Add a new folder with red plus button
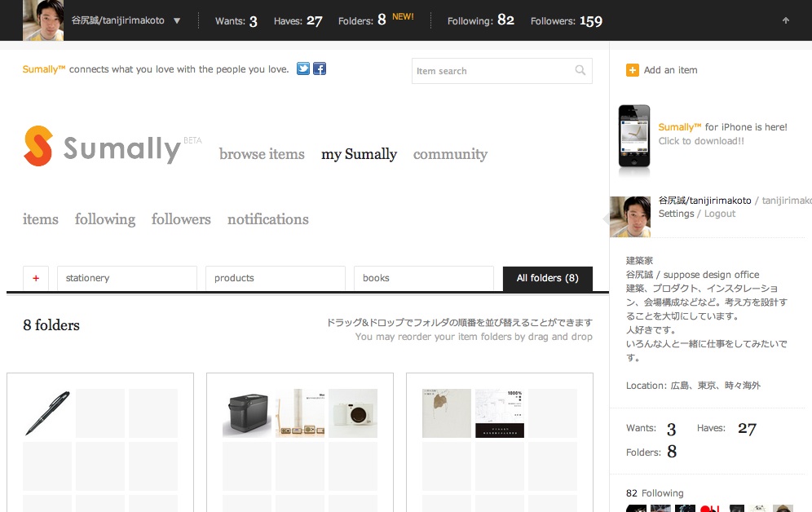 tap(36, 278)
